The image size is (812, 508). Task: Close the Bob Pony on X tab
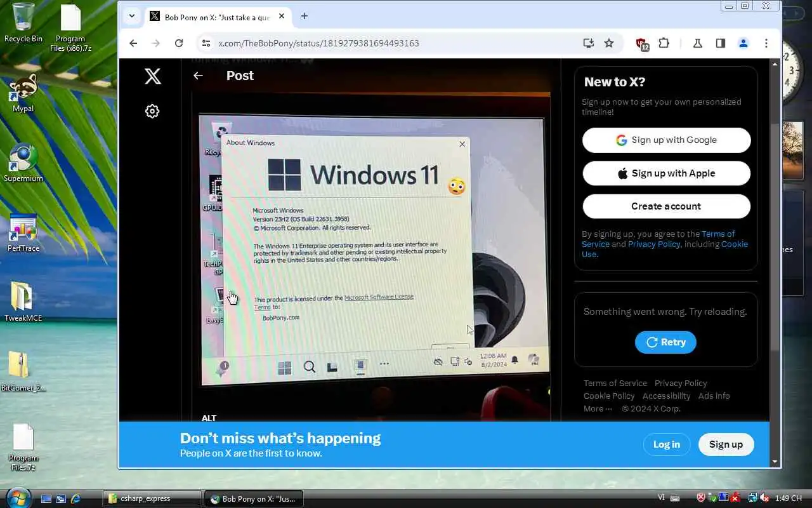coord(282,17)
